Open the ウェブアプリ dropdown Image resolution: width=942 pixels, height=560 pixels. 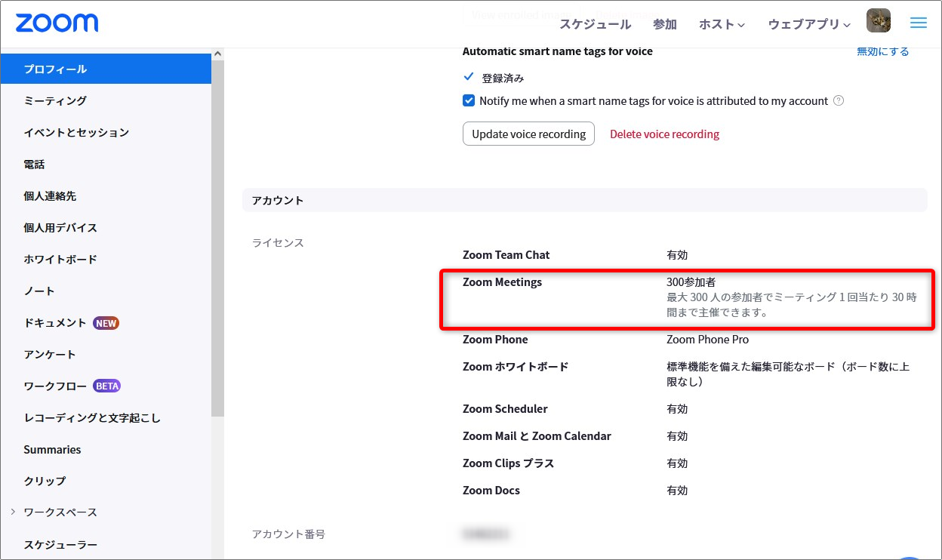pyautogui.click(x=809, y=24)
